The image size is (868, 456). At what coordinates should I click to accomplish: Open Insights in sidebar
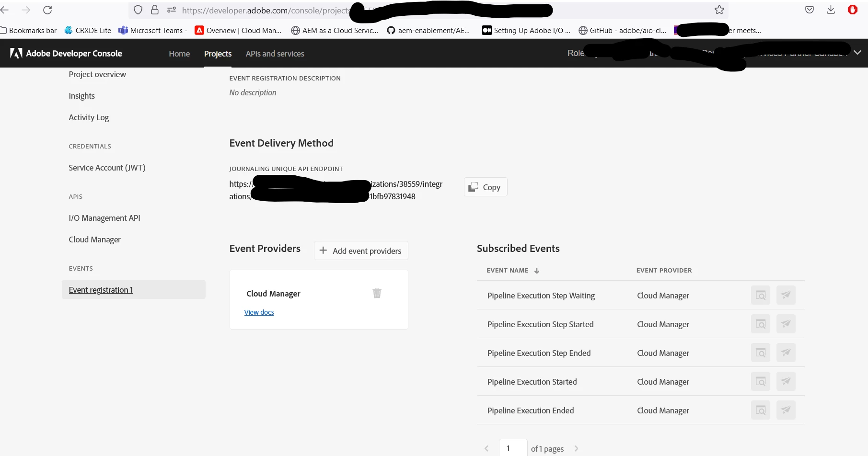click(x=82, y=96)
